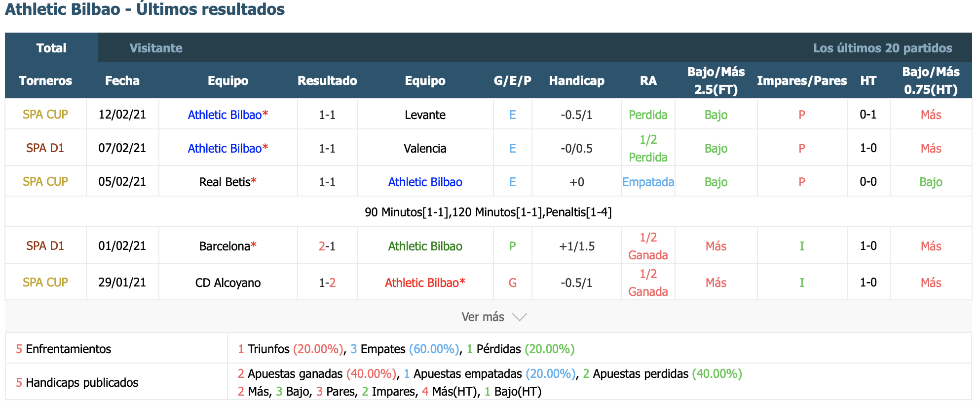Switch to the Total tab
The width and height of the screenshot is (980, 407).
[51, 48]
